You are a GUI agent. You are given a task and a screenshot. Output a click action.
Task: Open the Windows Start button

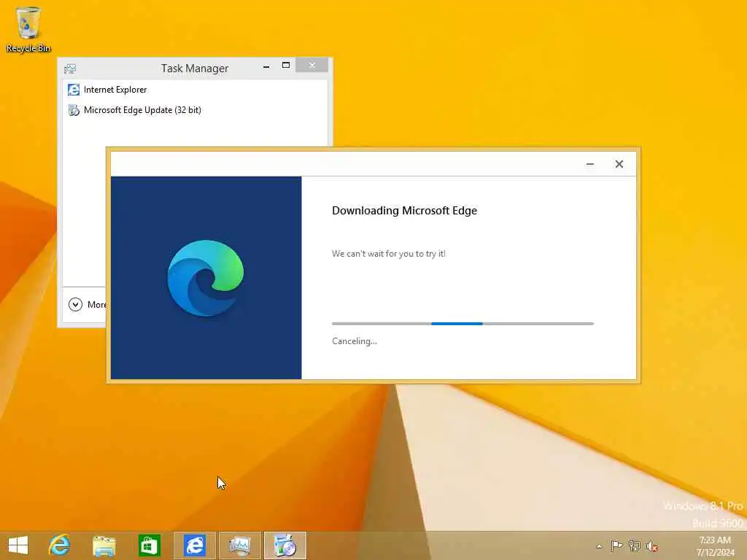click(x=18, y=545)
